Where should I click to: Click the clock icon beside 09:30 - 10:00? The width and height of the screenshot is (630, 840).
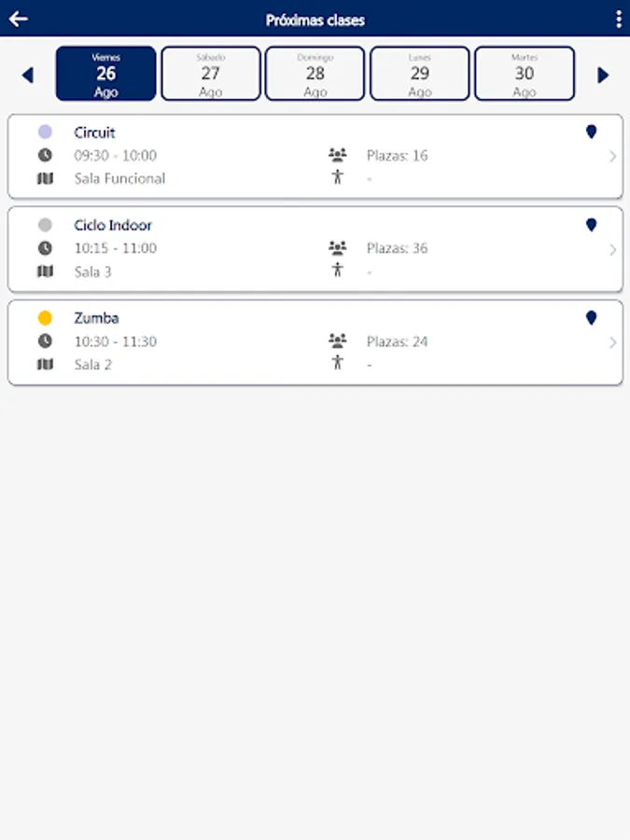[45, 155]
